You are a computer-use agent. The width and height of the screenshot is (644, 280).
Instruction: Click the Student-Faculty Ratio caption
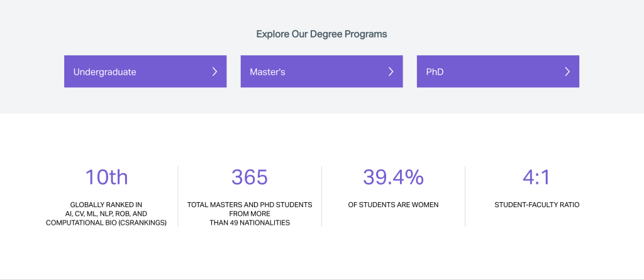tap(536, 205)
